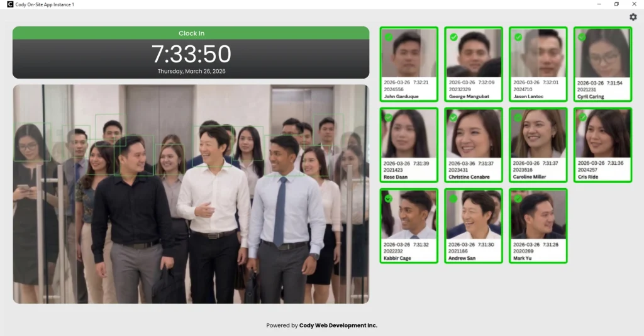The image size is (644, 336).
Task: Click employee ID 2023516
Action: [523, 170]
